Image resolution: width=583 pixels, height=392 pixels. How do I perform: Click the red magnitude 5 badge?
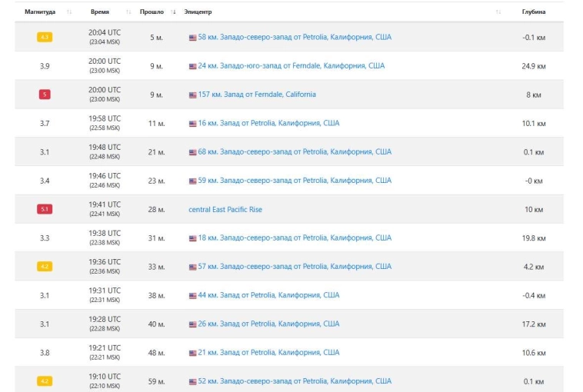pyautogui.click(x=45, y=95)
